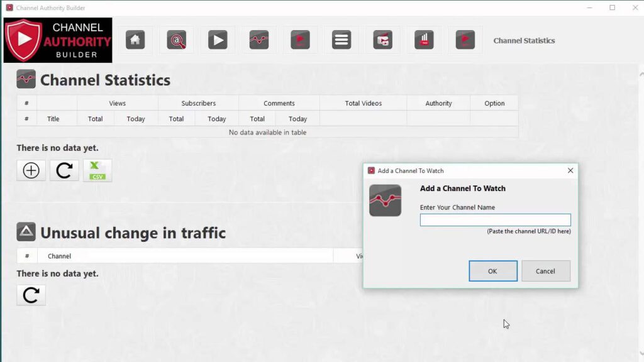Sort by Total Videos column header
The height and width of the screenshot is (362, 644).
tap(364, 103)
